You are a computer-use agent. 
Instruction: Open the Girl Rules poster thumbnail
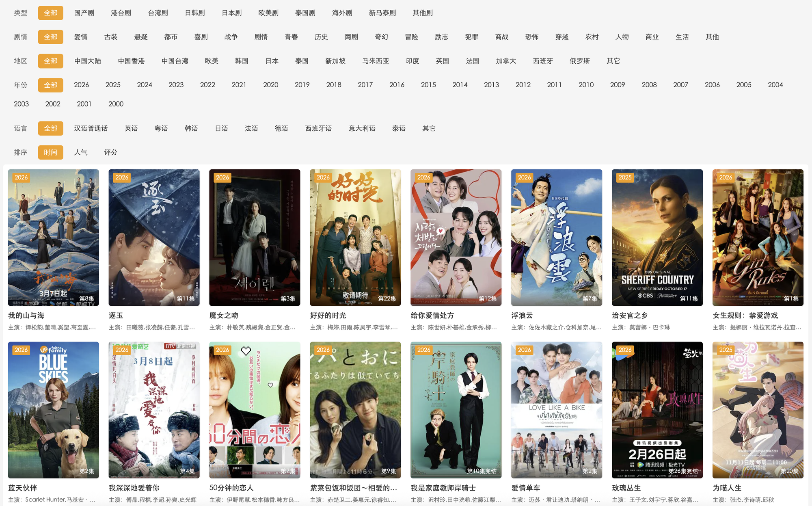[x=758, y=237]
